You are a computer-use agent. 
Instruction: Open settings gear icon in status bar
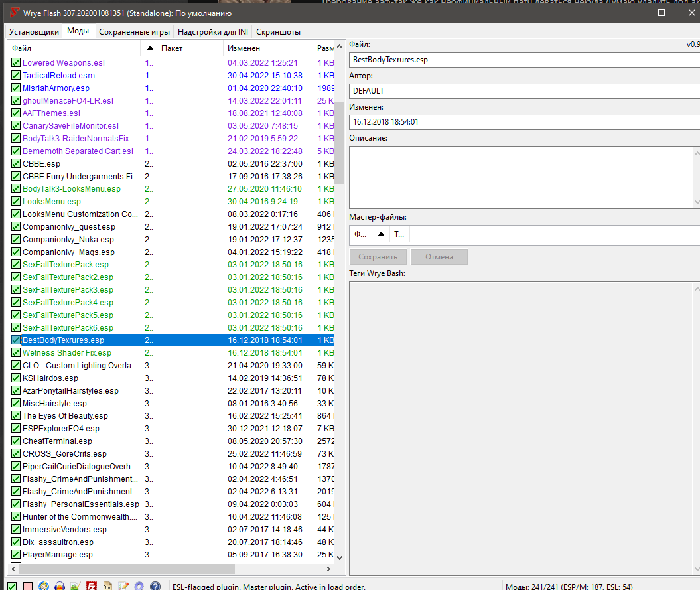[139, 586]
